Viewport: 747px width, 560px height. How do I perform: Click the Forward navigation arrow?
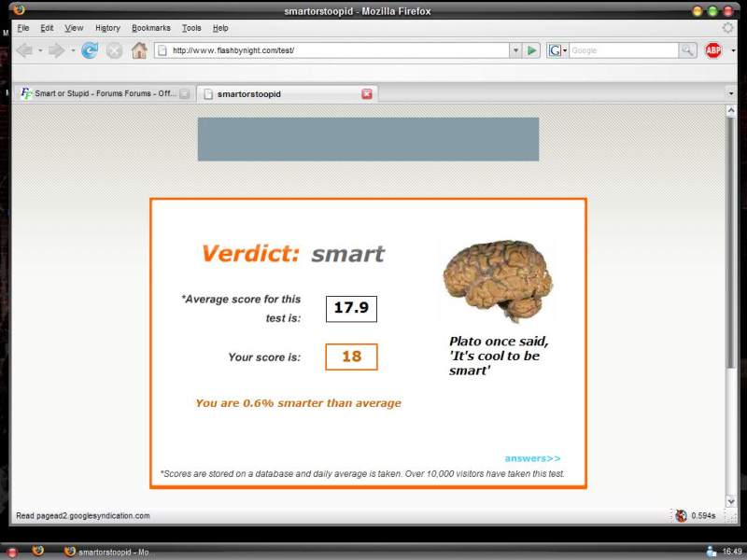[x=59, y=50]
